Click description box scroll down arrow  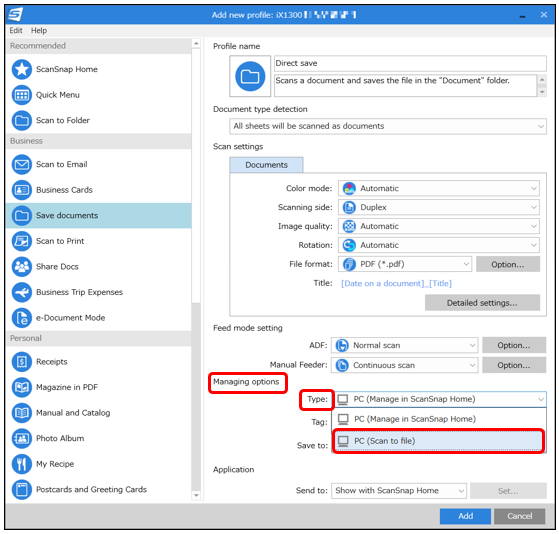pos(542,92)
